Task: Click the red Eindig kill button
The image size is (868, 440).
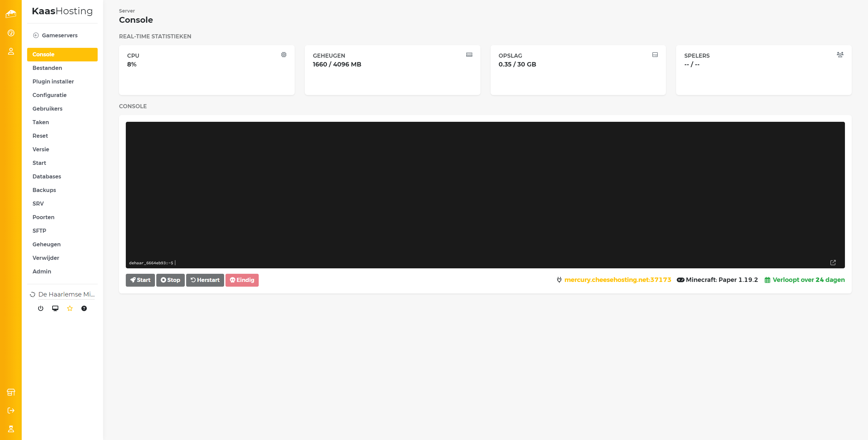Action: [242, 280]
